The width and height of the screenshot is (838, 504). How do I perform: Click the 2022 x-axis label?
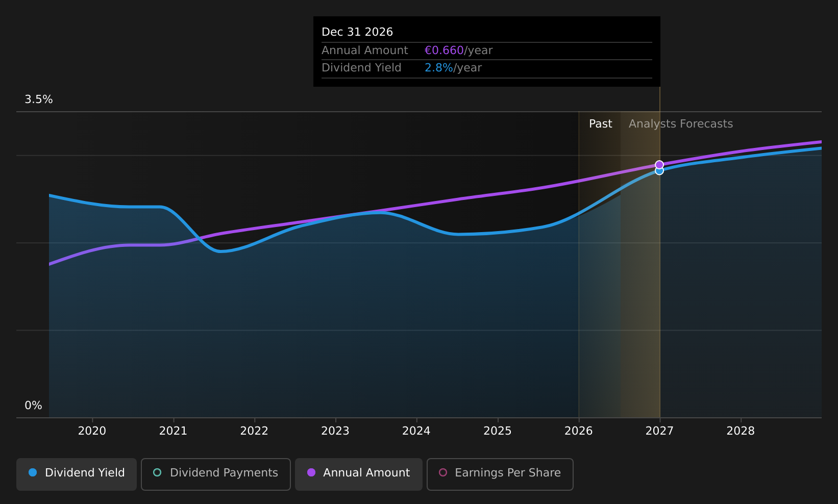[x=254, y=431]
